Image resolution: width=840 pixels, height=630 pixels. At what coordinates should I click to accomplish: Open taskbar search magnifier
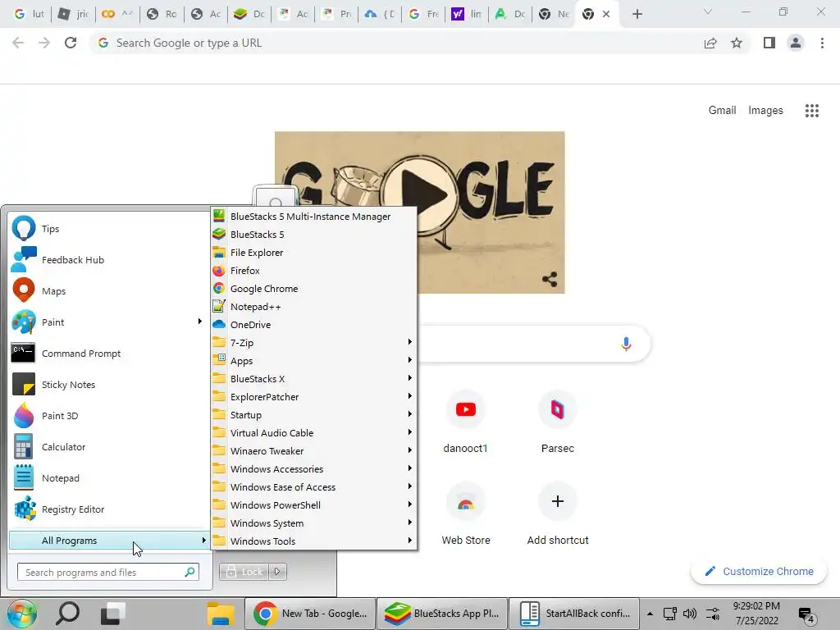(x=68, y=614)
